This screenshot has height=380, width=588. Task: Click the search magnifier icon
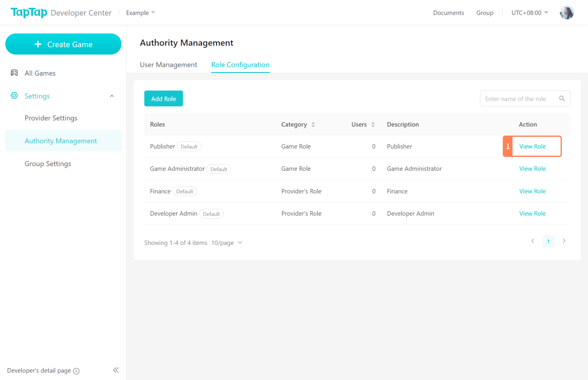(x=562, y=98)
